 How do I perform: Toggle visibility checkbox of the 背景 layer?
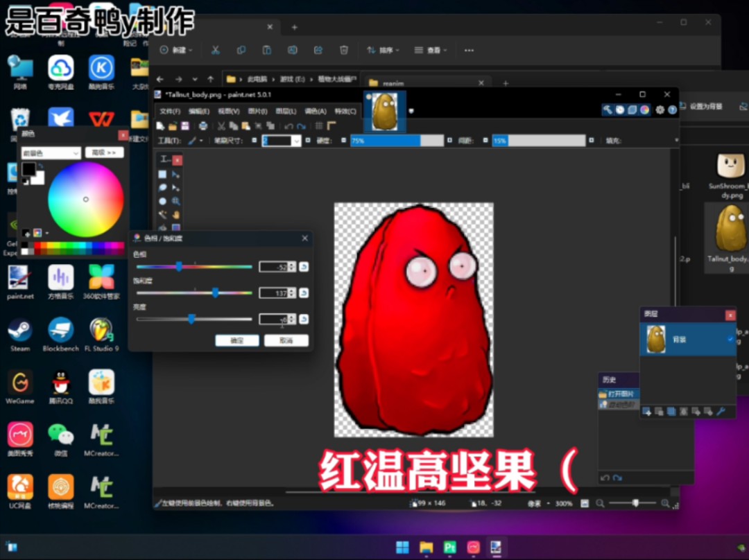(730, 340)
